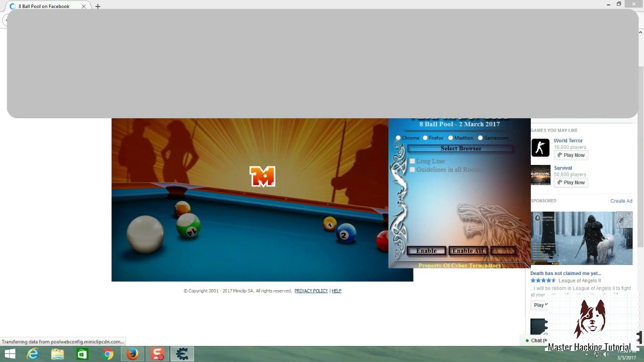Image resolution: width=644 pixels, height=362 pixels.
Task: Open the Windows Start button
Action: 10,354
